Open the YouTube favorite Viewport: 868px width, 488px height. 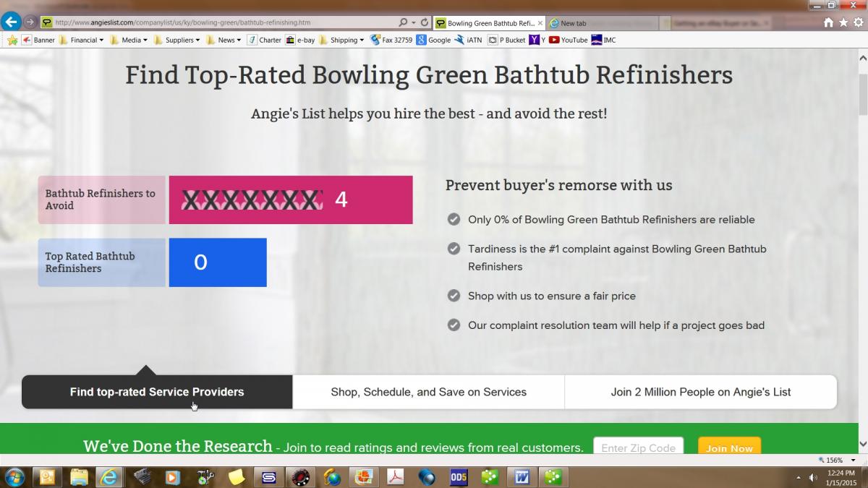[569, 40]
